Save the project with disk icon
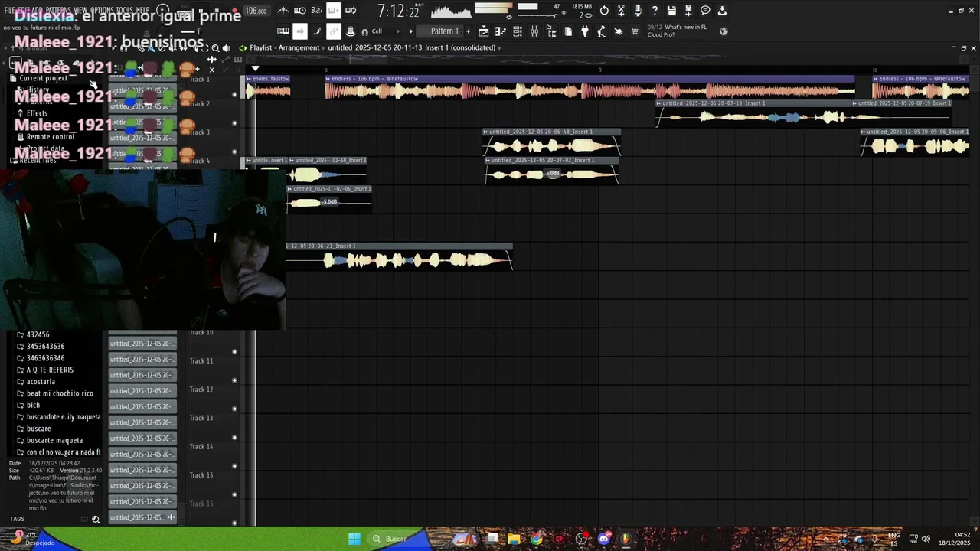 (671, 11)
